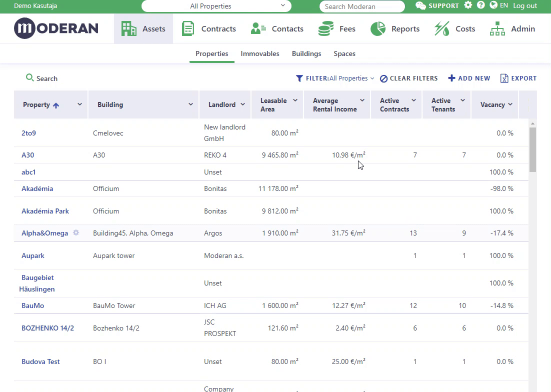The image size is (551, 392).
Task: Open Reports pie chart icon
Action: (378, 29)
